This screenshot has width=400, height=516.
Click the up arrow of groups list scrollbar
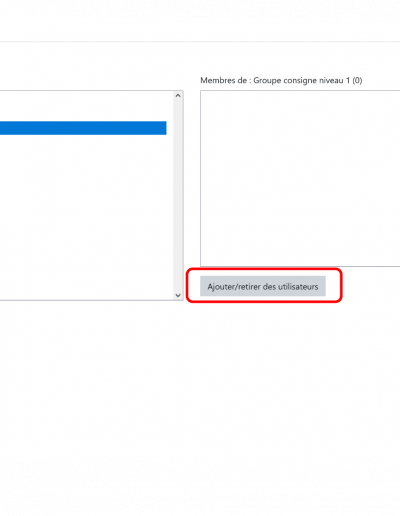178,96
